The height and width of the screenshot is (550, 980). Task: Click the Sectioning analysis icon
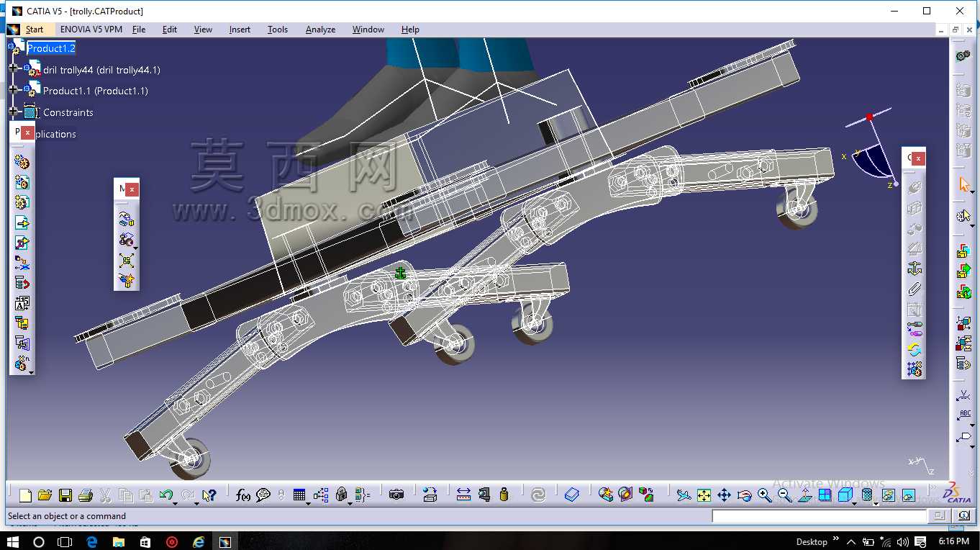625,495
